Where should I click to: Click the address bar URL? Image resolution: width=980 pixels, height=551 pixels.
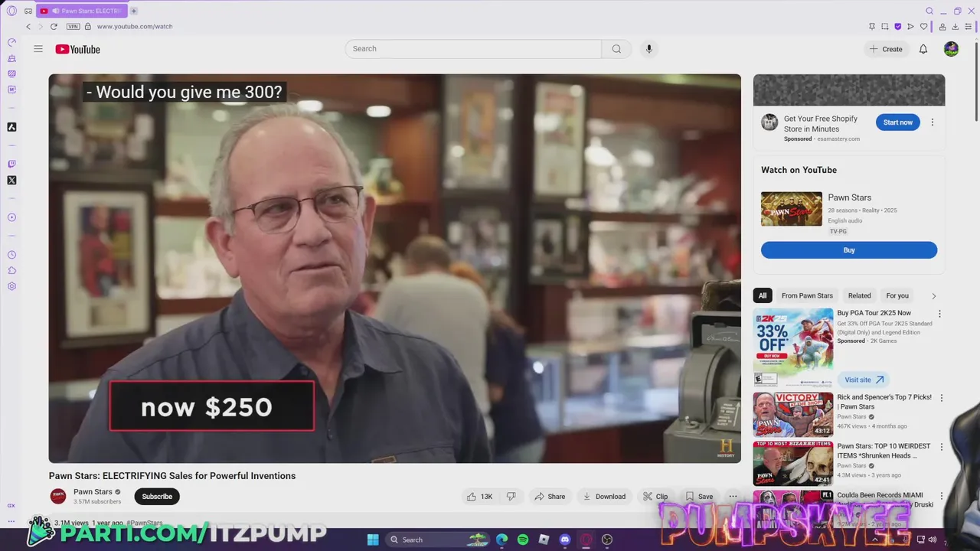135,26
